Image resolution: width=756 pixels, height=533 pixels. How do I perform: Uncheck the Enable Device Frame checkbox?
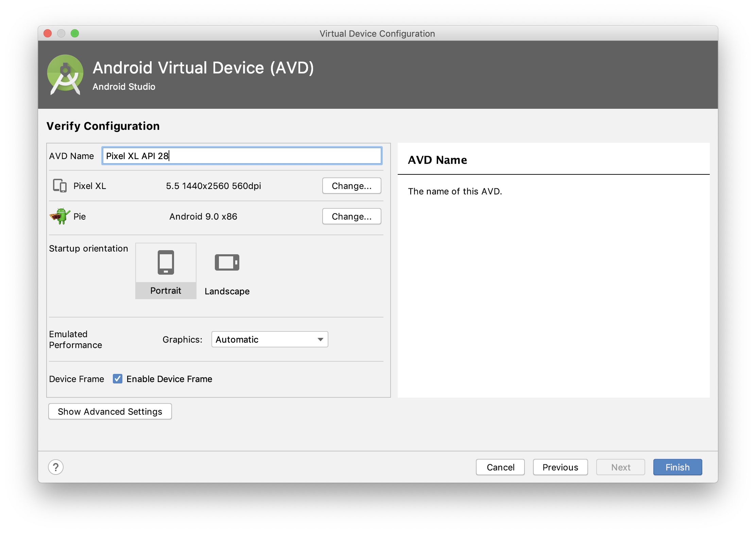pos(118,379)
